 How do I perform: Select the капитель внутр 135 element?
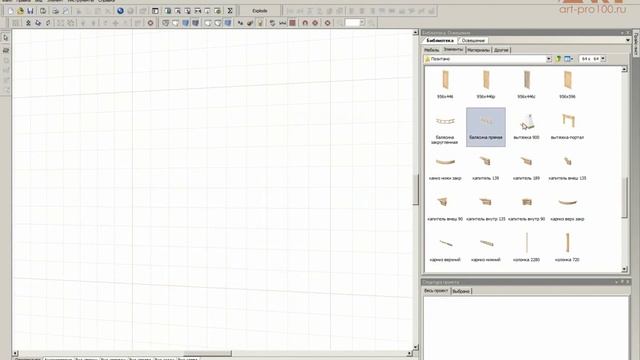click(486, 208)
